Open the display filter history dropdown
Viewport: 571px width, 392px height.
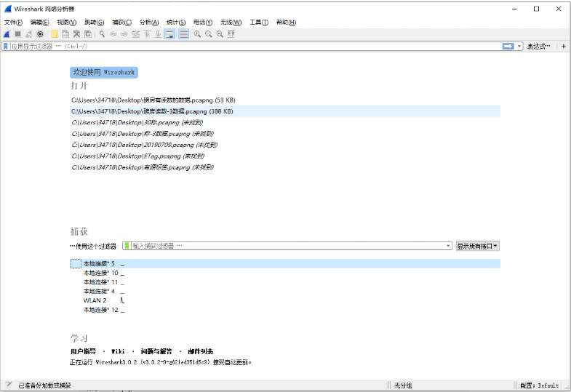click(519, 47)
